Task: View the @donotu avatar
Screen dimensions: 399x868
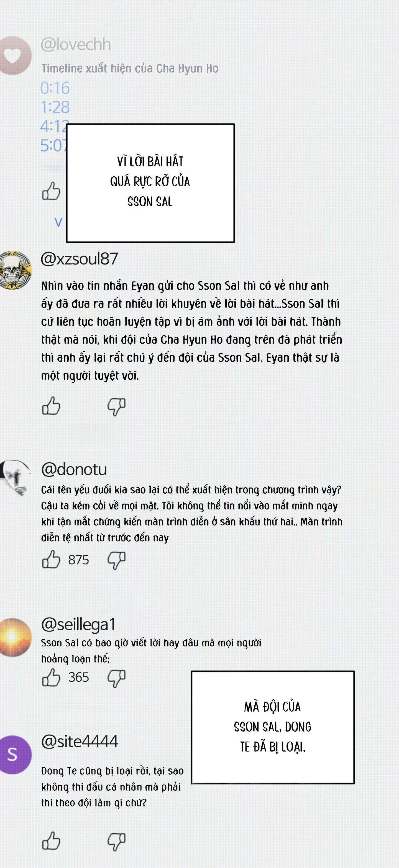Action: [x=14, y=478]
